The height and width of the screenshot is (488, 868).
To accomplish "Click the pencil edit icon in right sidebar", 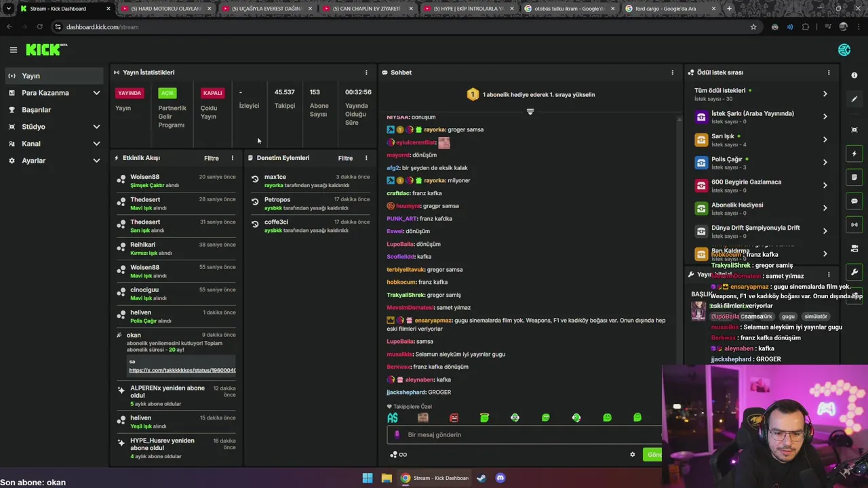I will click(854, 99).
